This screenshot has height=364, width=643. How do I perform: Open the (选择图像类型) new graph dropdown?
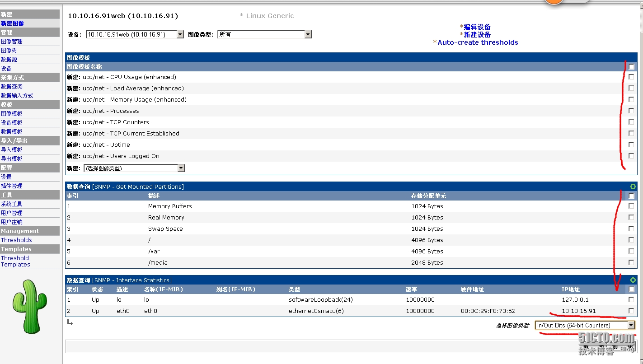click(134, 168)
